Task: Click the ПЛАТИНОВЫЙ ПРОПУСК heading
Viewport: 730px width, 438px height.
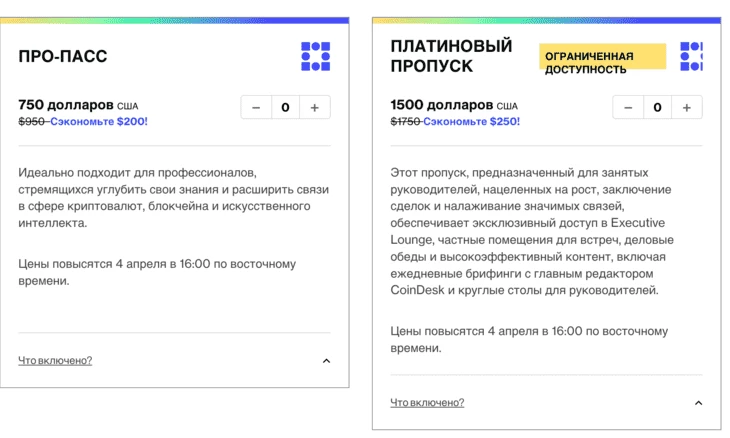Action: tap(451, 56)
